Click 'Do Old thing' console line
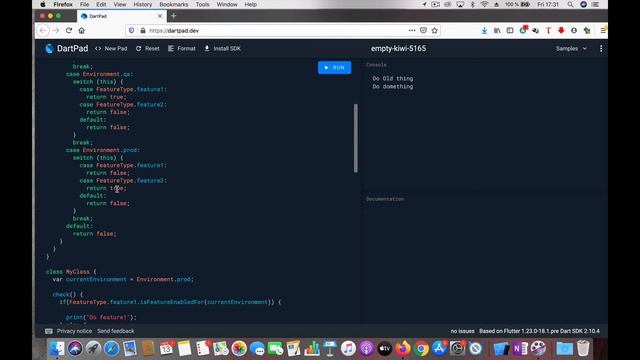The height and width of the screenshot is (360, 640). tap(393, 78)
